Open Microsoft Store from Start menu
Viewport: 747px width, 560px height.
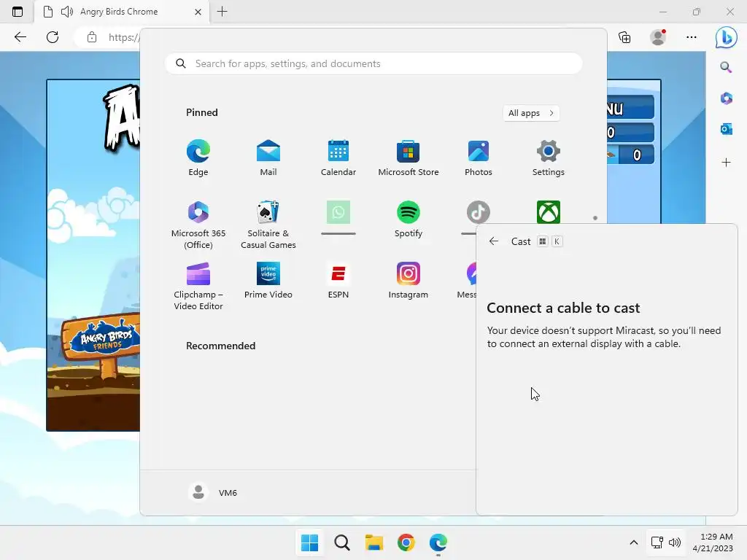pos(409,157)
